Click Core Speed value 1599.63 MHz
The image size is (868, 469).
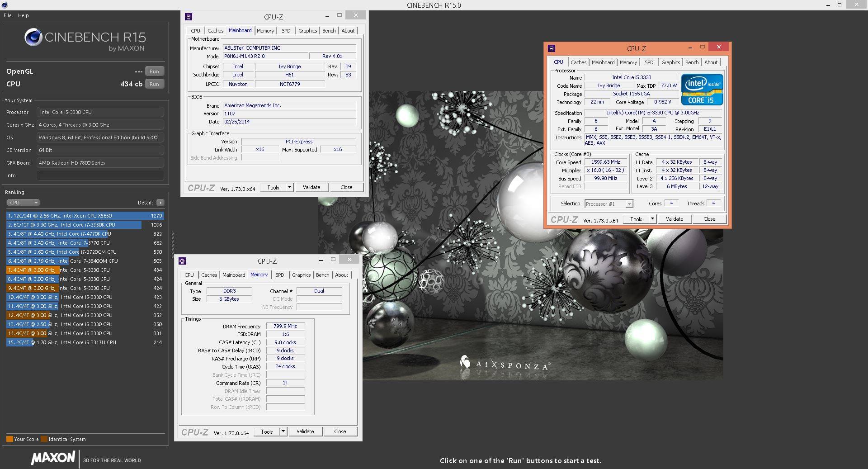[x=606, y=162]
